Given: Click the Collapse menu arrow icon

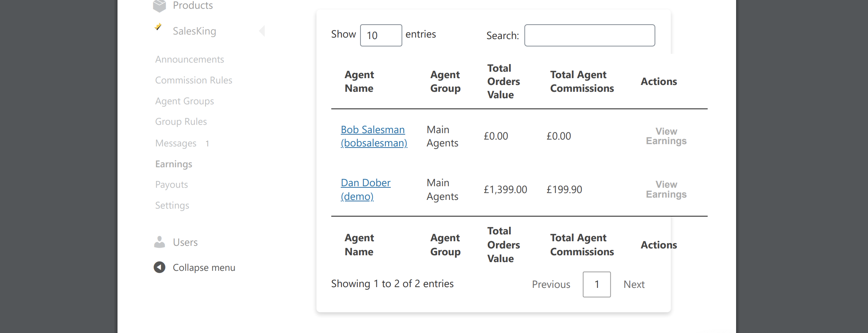Looking at the screenshot, I should coord(160,267).
